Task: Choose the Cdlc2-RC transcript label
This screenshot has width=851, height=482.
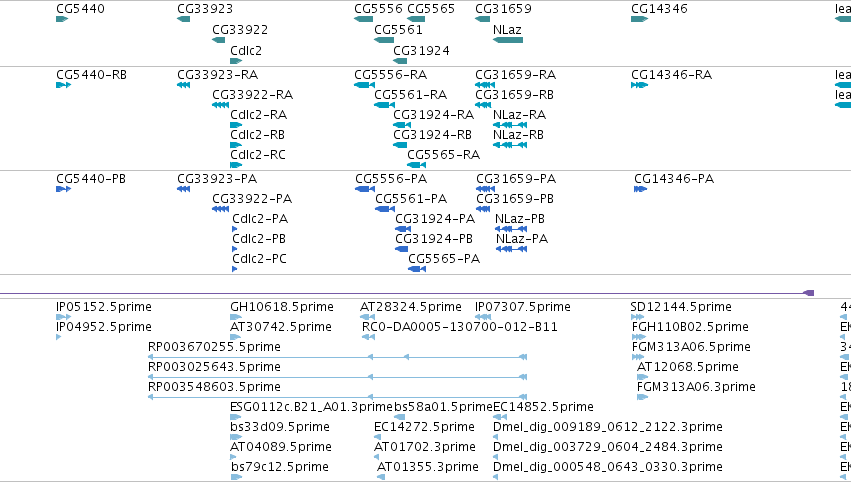Action: tap(258, 155)
